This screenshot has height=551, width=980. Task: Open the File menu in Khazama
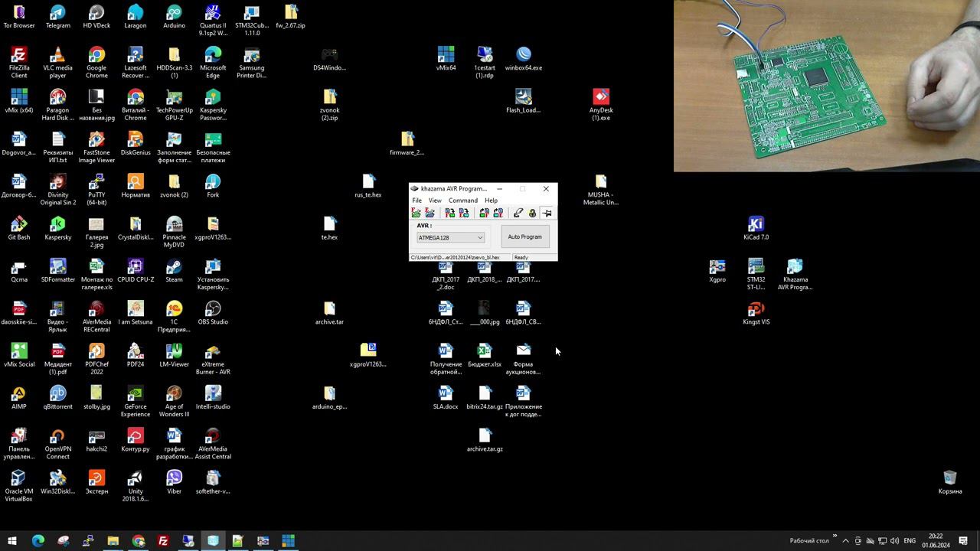(x=416, y=201)
